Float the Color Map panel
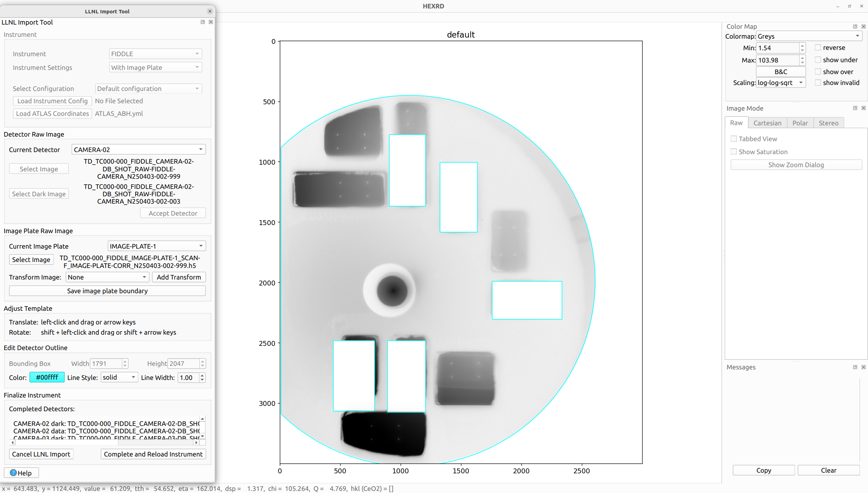This screenshot has width=868, height=493. click(x=855, y=27)
